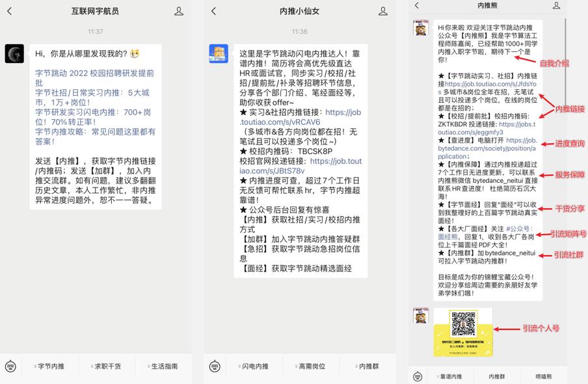Open 求职干货 bottom menu
Image resolution: width=588 pixels, height=384 pixels.
tap(106, 366)
